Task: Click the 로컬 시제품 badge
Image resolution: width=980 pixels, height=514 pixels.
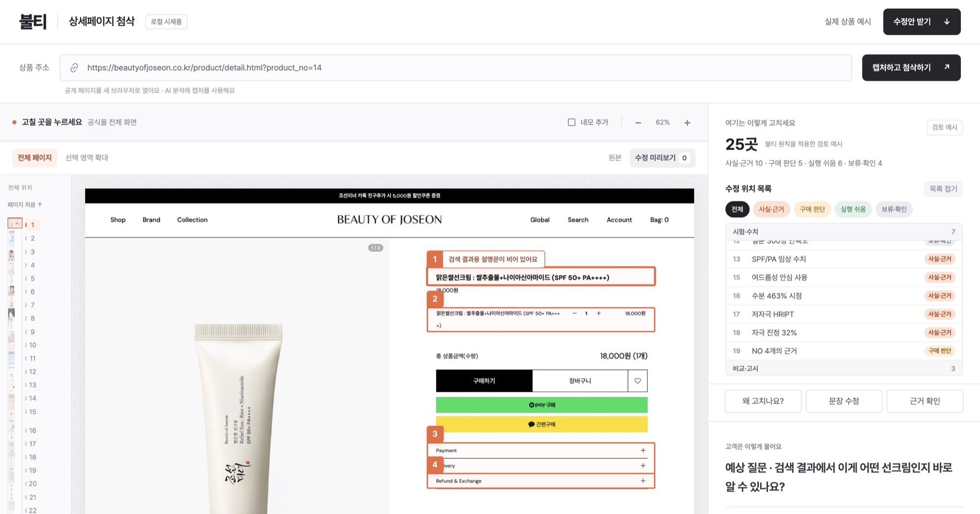Action: point(166,22)
